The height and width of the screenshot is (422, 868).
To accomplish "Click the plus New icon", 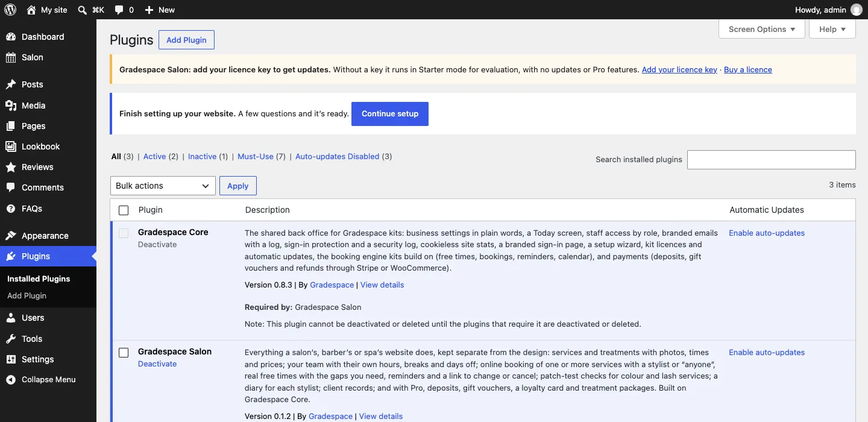I will 149,10.
